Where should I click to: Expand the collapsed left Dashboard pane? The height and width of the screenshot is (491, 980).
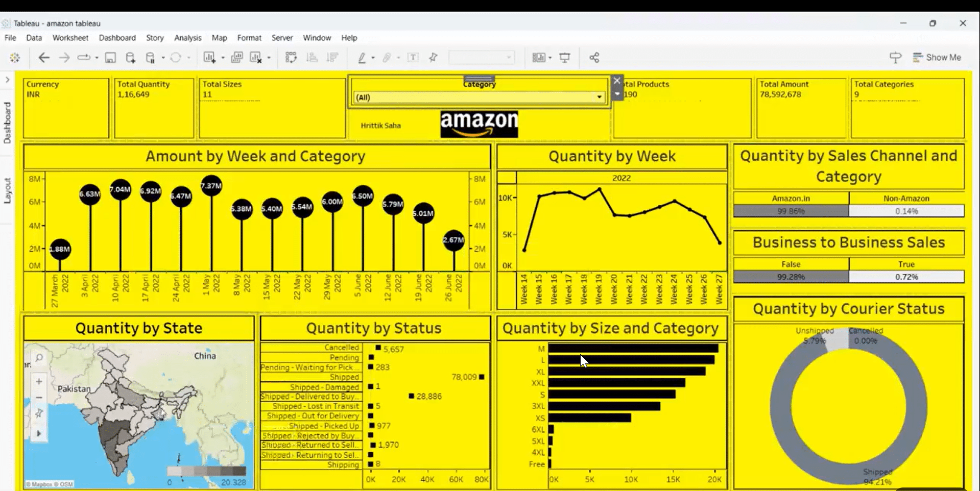point(7,80)
